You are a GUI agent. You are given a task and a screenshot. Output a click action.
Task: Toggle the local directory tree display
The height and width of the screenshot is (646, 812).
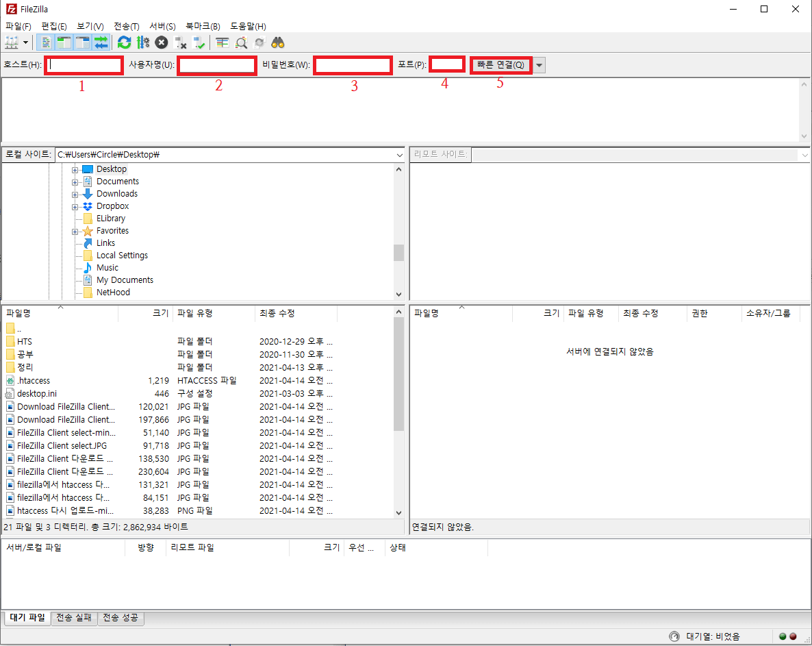(x=64, y=42)
